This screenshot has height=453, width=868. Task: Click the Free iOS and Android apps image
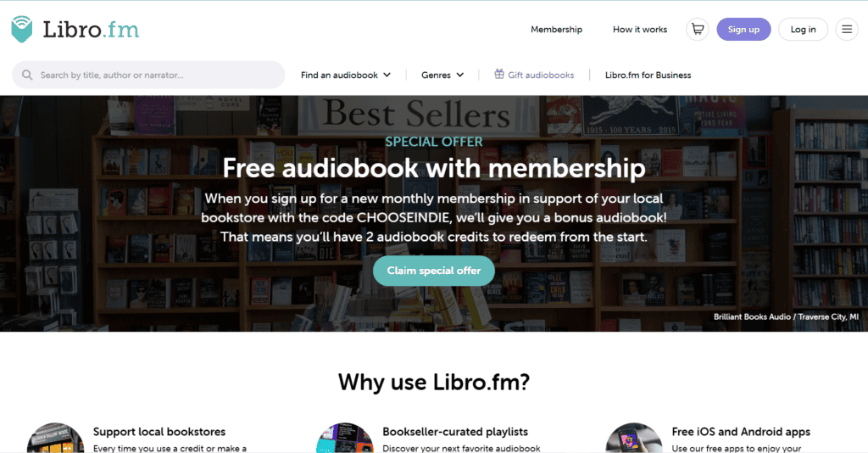pos(634,438)
